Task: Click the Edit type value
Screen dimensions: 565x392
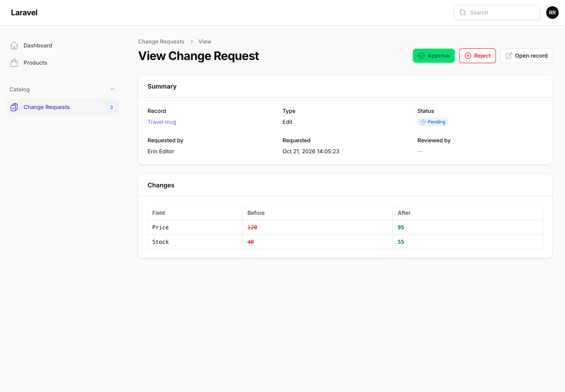Action: (287, 122)
